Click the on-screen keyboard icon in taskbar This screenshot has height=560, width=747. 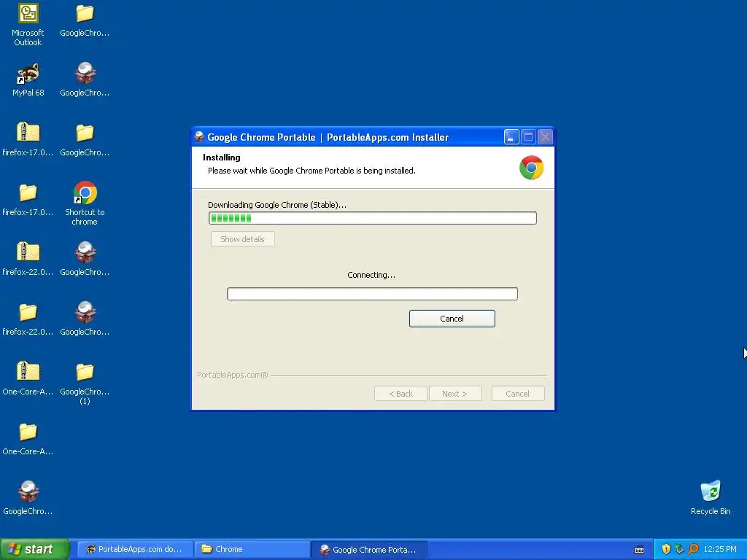(639, 550)
